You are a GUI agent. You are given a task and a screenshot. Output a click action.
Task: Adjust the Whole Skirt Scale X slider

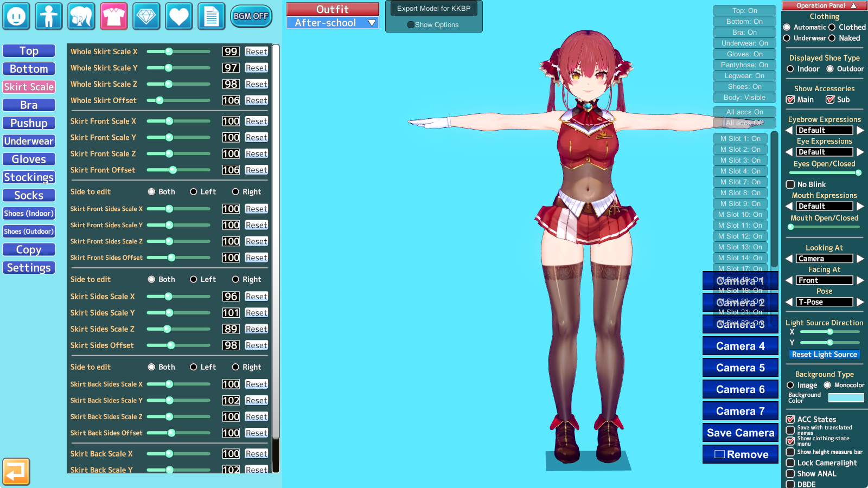[x=169, y=52]
